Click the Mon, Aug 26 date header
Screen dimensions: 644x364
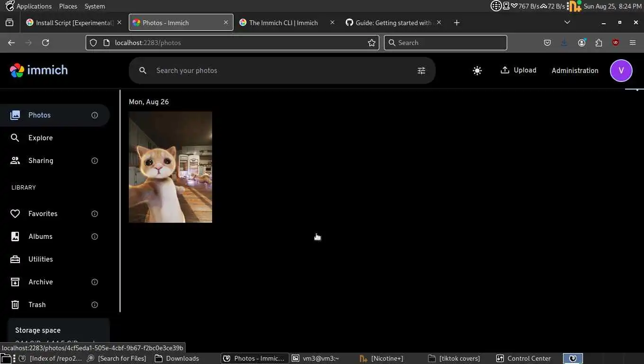[149, 102]
